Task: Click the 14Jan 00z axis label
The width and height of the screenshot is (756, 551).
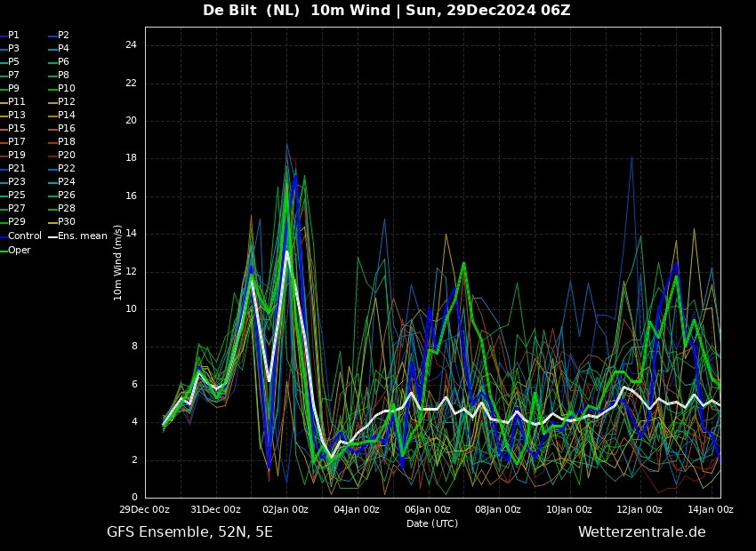Action: tap(711, 509)
